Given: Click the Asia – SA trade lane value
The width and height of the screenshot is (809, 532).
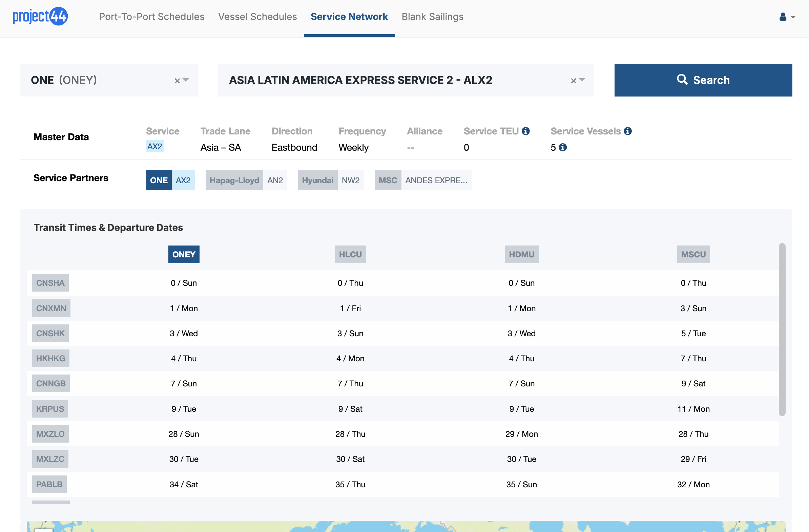Looking at the screenshot, I should (221, 147).
